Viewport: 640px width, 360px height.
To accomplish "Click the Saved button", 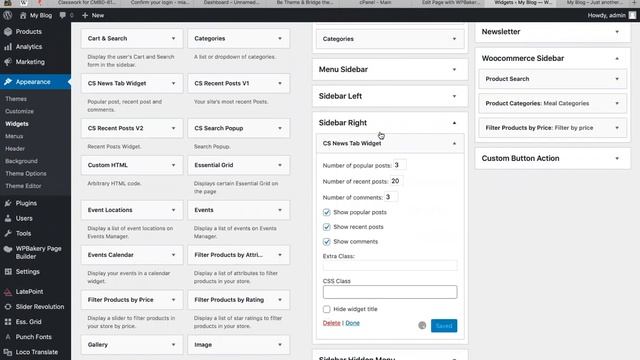I will 444,326.
